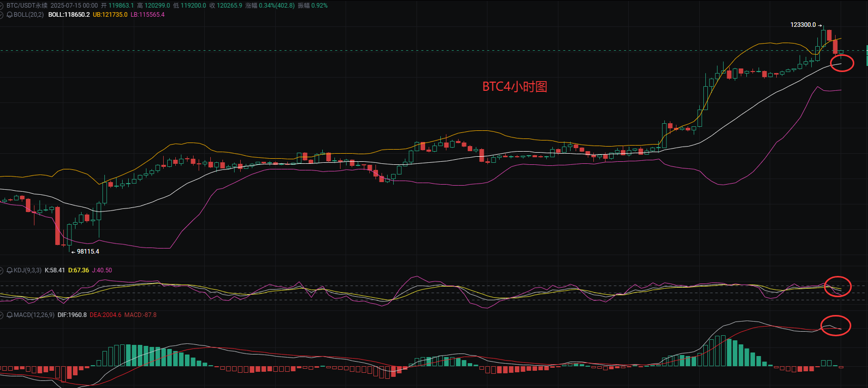Toggle the round collapse icon on the KDJ row

3,270
